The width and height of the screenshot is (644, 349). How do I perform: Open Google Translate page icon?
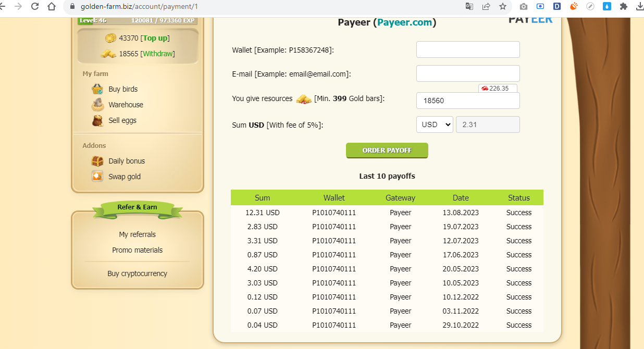click(469, 7)
